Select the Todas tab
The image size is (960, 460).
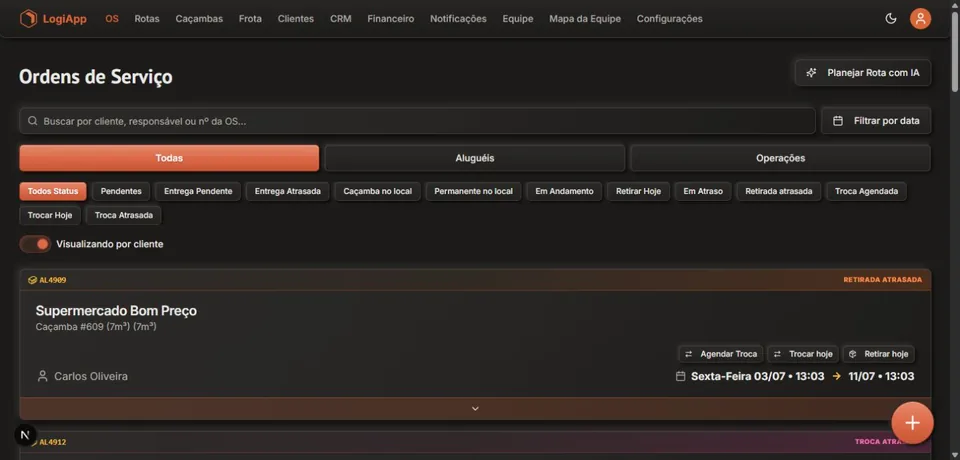point(169,158)
